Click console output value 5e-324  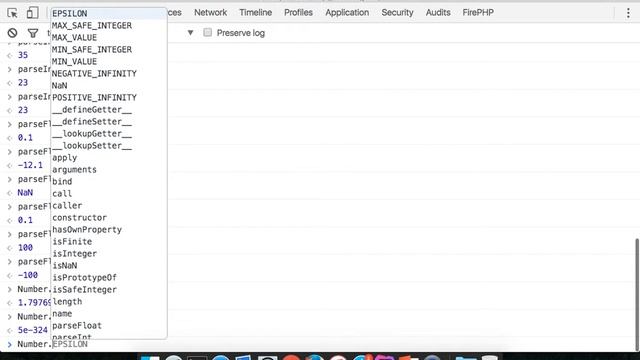click(33, 330)
